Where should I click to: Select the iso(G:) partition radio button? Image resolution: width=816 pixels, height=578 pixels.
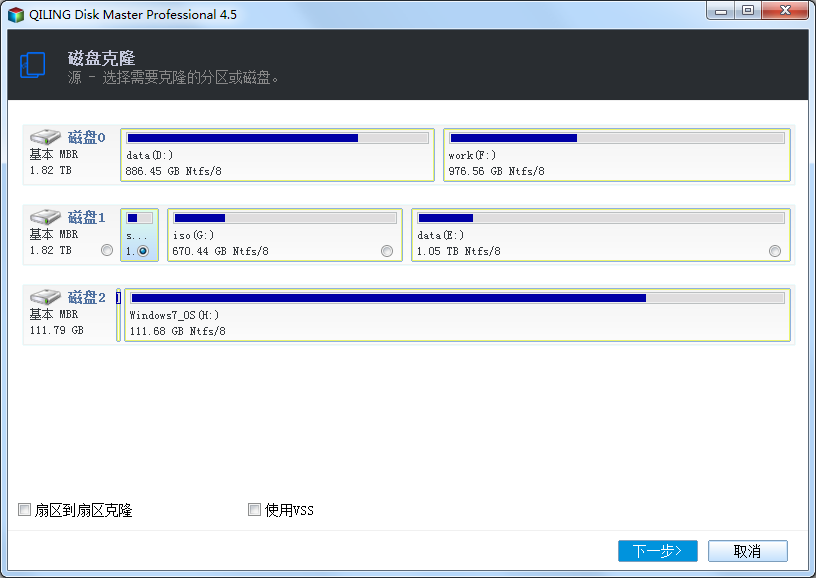[x=387, y=251]
